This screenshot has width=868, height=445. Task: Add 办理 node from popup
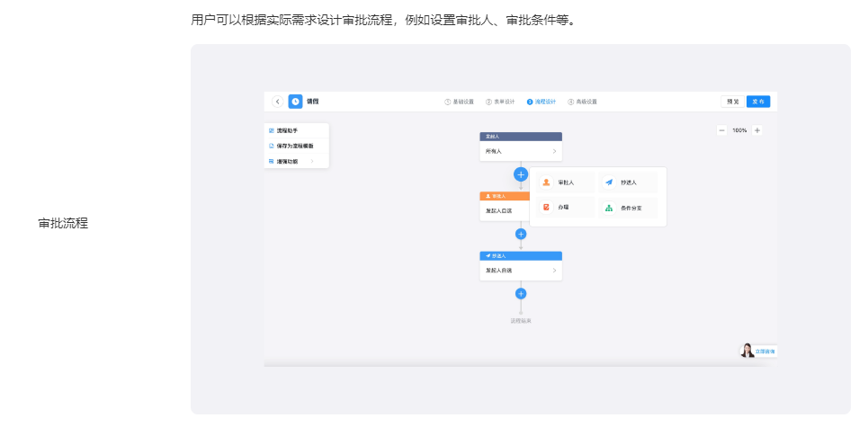point(565,207)
